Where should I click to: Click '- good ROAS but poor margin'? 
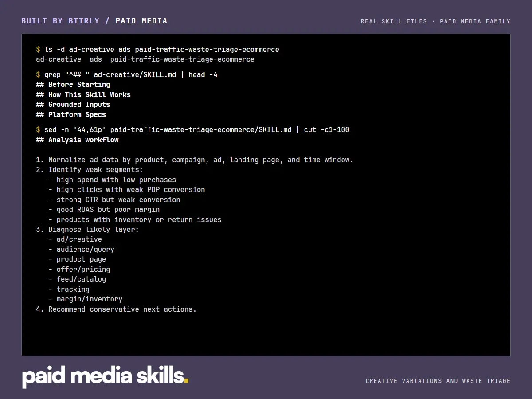(104, 210)
